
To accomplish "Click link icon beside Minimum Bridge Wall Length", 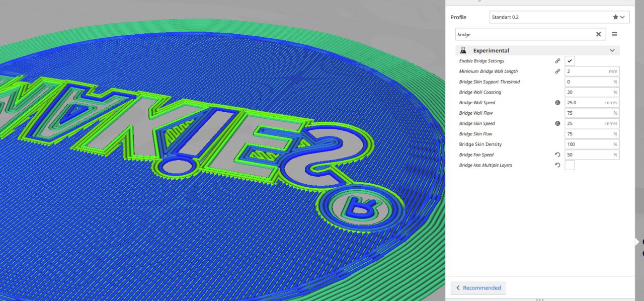I will point(557,71).
